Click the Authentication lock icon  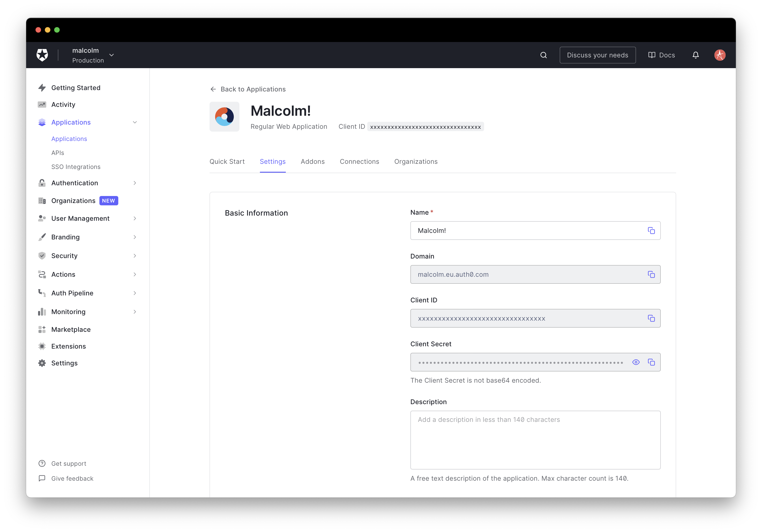pos(42,183)
